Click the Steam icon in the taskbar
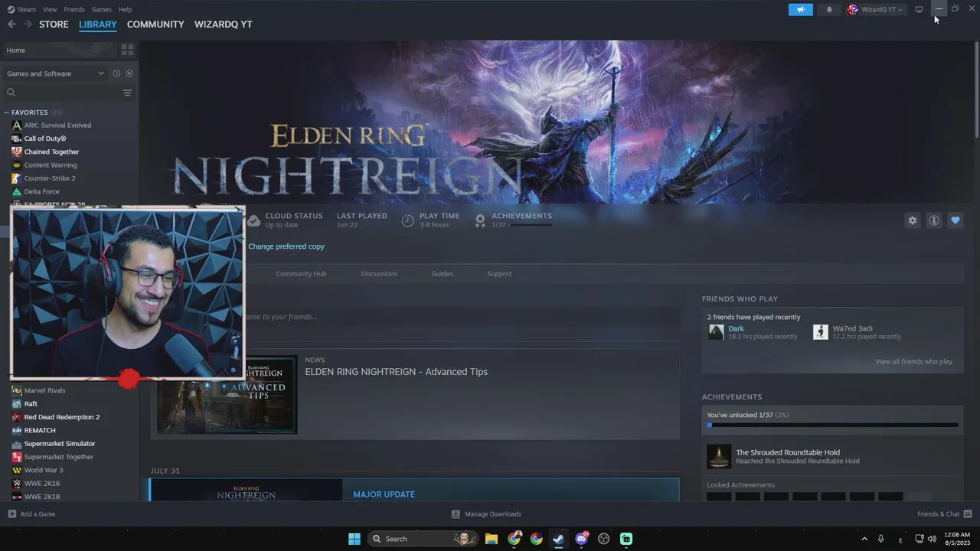 point(559,539)
